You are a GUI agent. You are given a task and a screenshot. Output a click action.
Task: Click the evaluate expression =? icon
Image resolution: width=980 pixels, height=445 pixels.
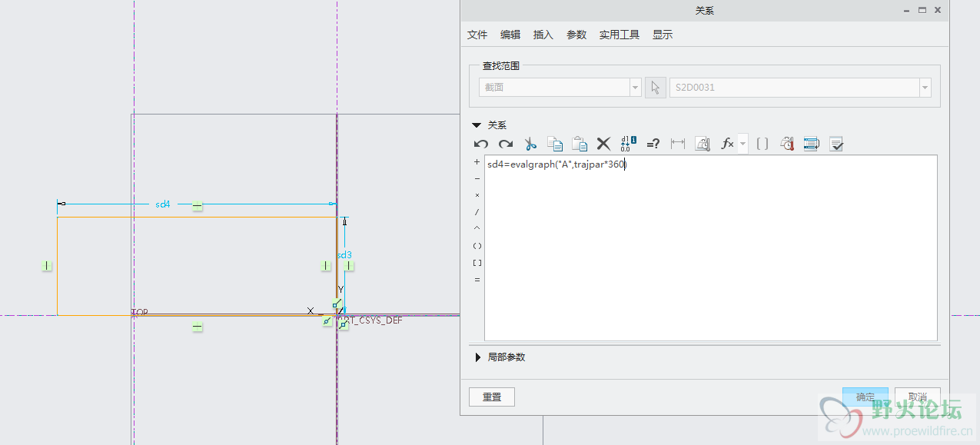click(x=653, y=144)
